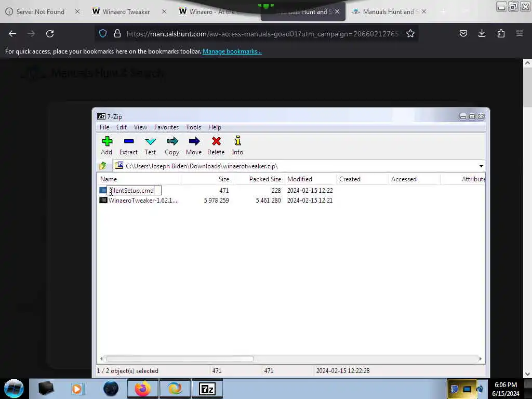Open the Firefox tracking protection shield
This screenshot has width=532, height=399.
pos(103,34)
